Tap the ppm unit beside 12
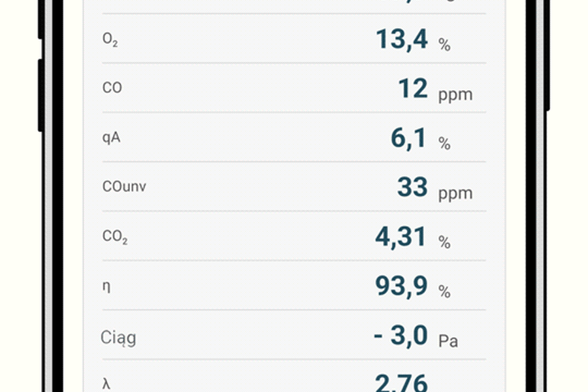 coord(455,95)
